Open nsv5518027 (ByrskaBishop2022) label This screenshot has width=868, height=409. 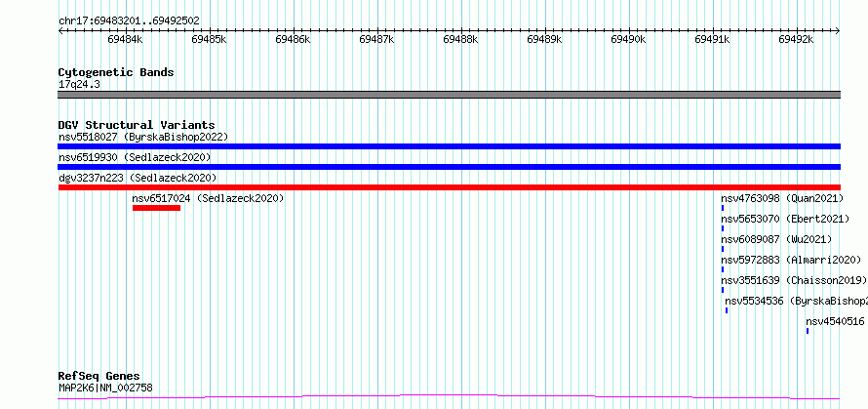click(x=143, y=137)
